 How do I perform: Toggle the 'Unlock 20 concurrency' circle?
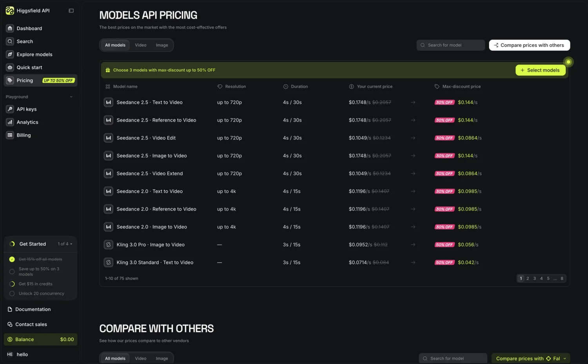(x=12, y=293)
